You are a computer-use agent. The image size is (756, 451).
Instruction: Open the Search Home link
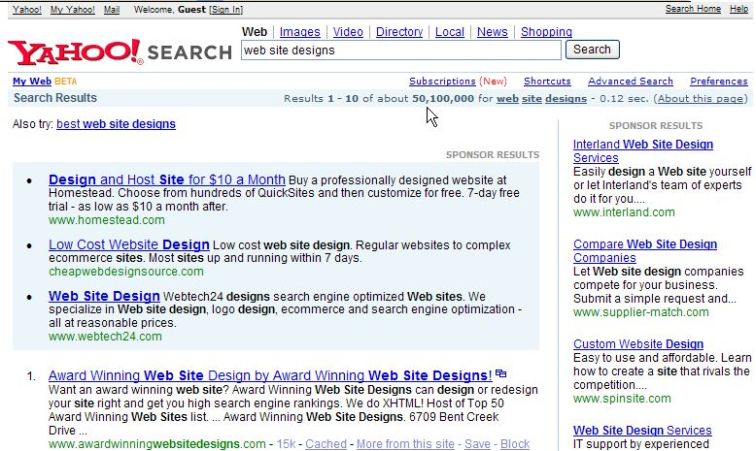(693, 9)
